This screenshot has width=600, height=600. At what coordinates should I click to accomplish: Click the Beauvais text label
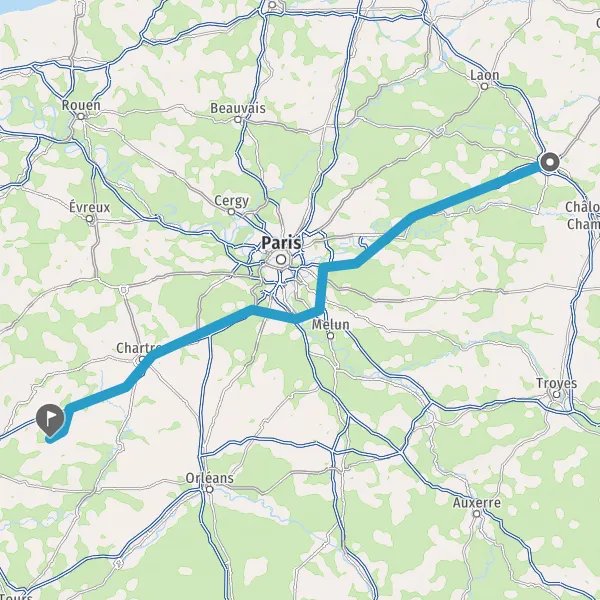[238, 108]
